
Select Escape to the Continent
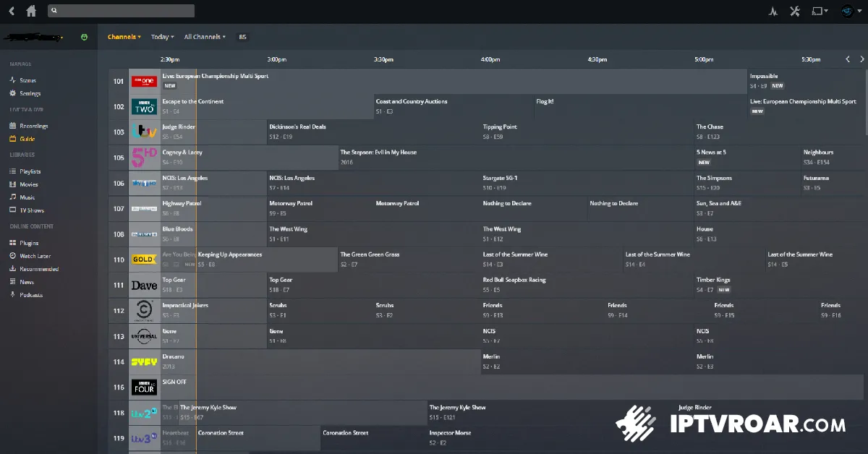point(266,106)
